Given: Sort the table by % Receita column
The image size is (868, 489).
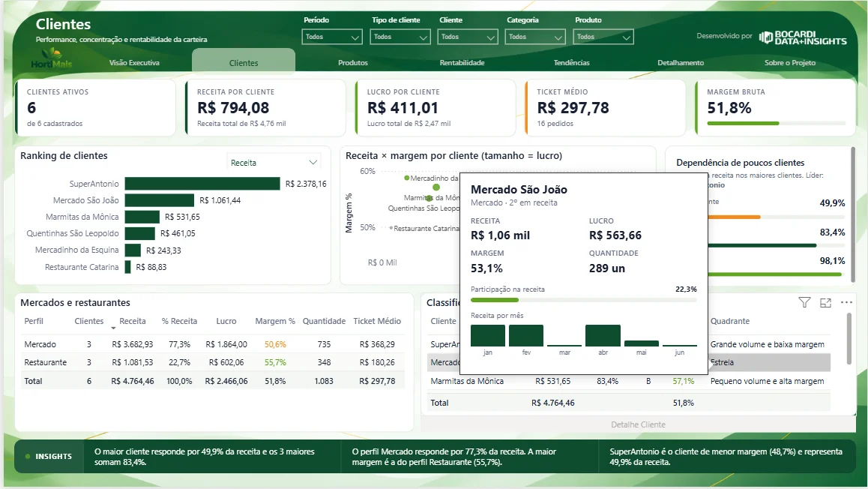Looking at the screenshot, I should 179,321.
